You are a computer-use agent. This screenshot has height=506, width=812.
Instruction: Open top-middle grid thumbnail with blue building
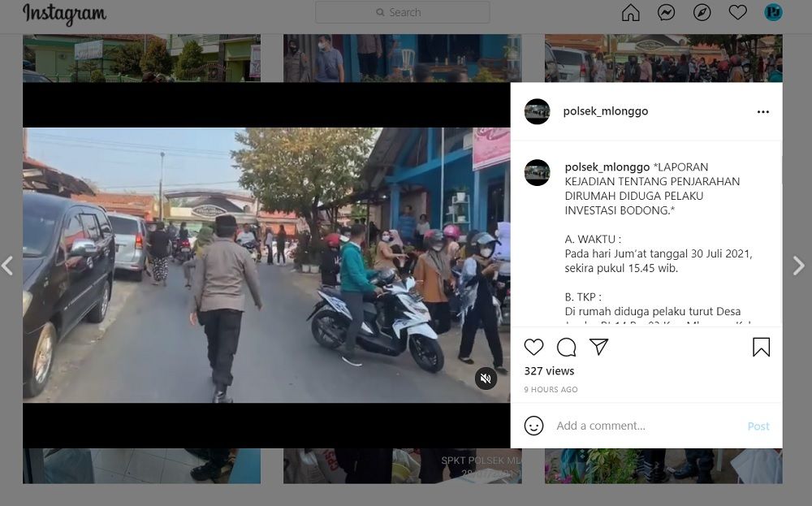tap(402, 58)
